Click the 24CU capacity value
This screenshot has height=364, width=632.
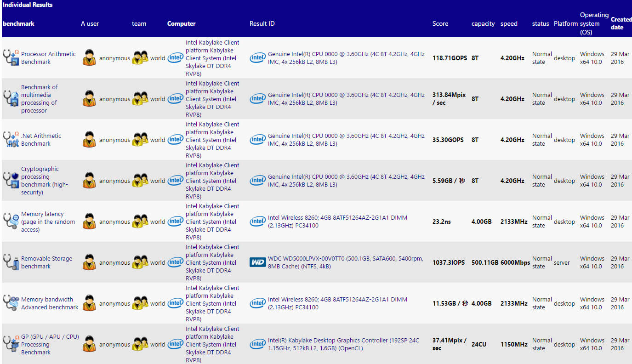[x=479, y=344]
